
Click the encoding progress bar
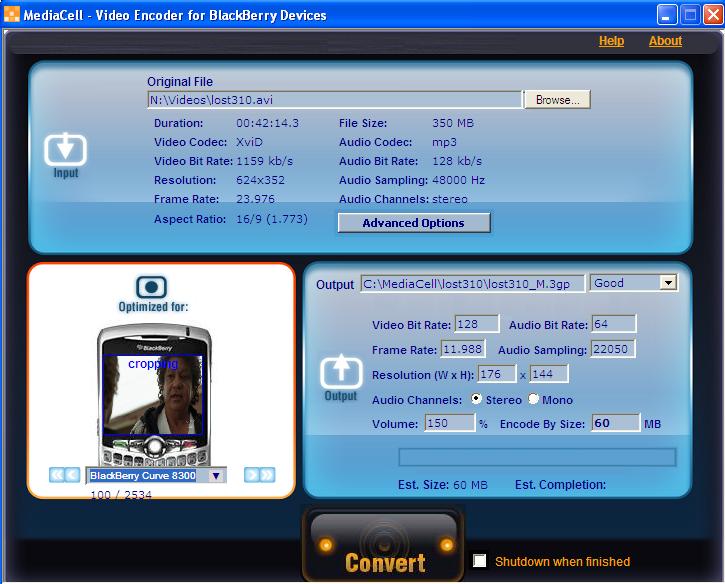(x=537, y=457)
